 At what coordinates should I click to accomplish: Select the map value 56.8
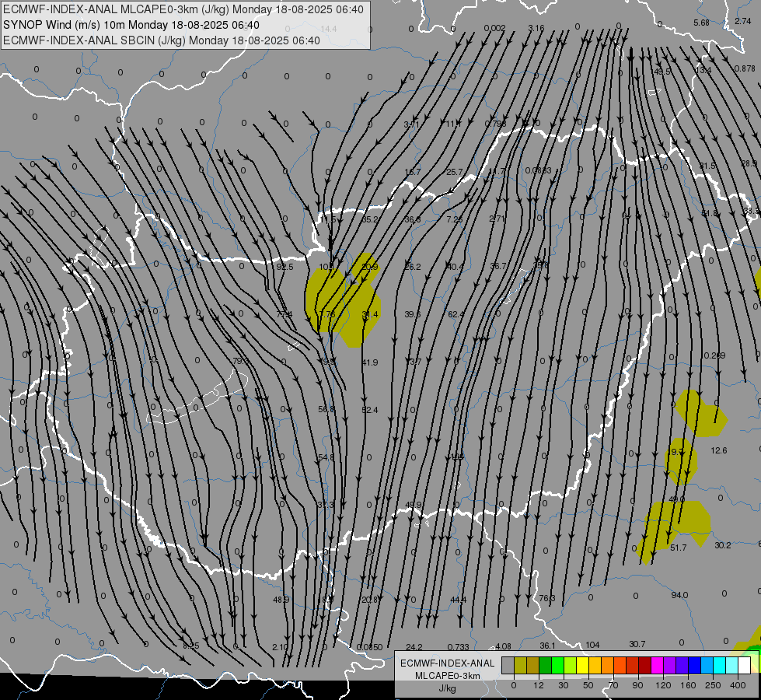click(326, 410)
